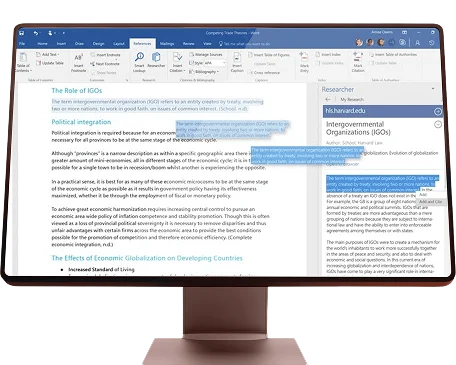This screenshot has height=365, width=456.
Task: Click the Mark Citation icon
Action: click(358, 62)
